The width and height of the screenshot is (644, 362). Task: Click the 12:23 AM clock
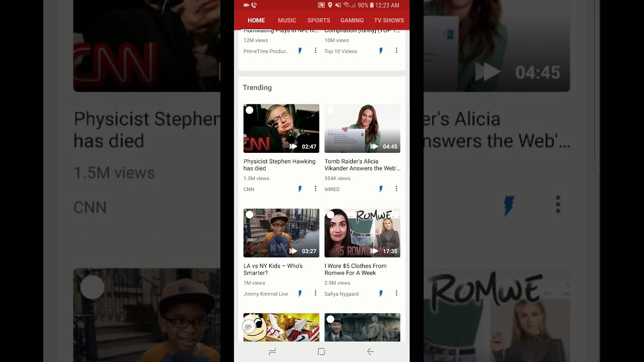(387, 5)
